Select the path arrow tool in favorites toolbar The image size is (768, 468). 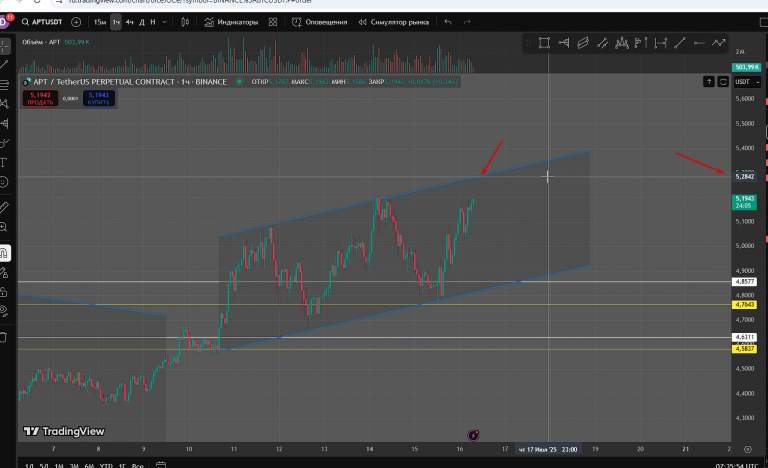tap(719, 43)
